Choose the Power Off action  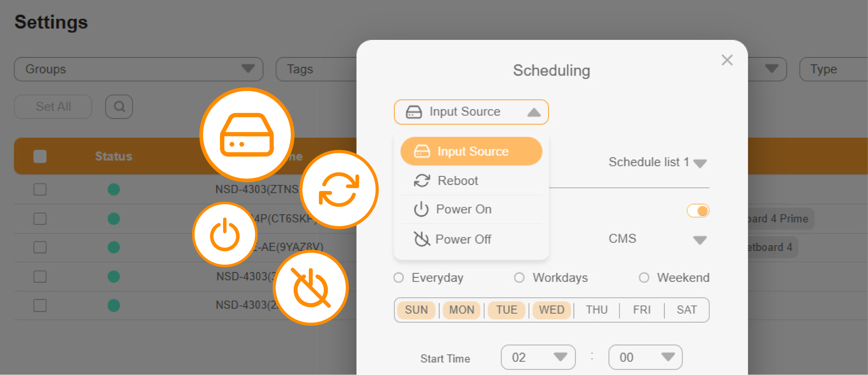pos(464,239)
